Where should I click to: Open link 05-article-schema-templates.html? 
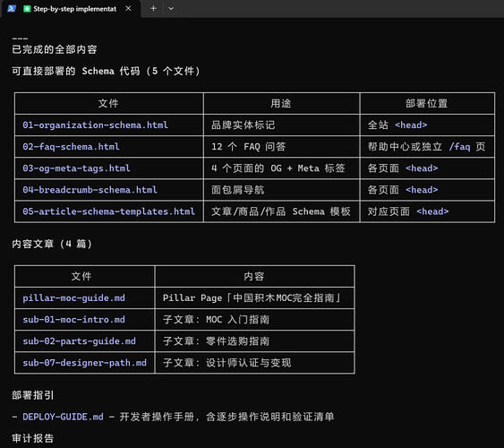pyautogui.click(x=108, y=211)
